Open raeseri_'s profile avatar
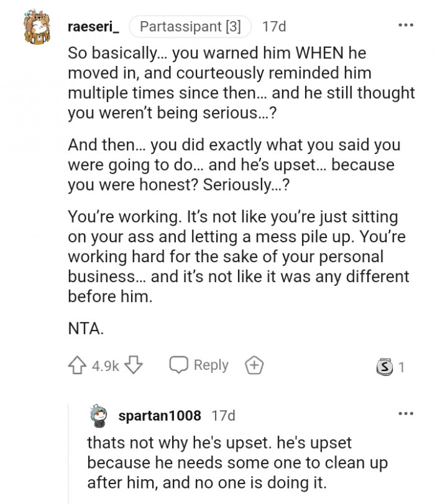The height and width of the screenshot is (504, 435). pos(39,28)
